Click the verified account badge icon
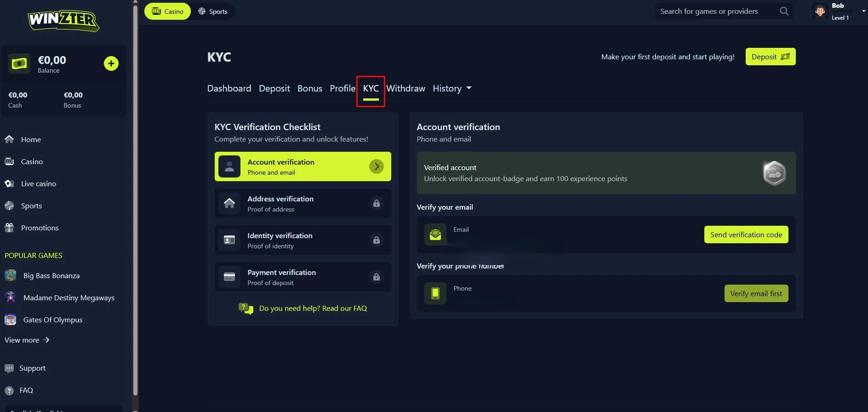The image size is (868, 412). [774, 173]
